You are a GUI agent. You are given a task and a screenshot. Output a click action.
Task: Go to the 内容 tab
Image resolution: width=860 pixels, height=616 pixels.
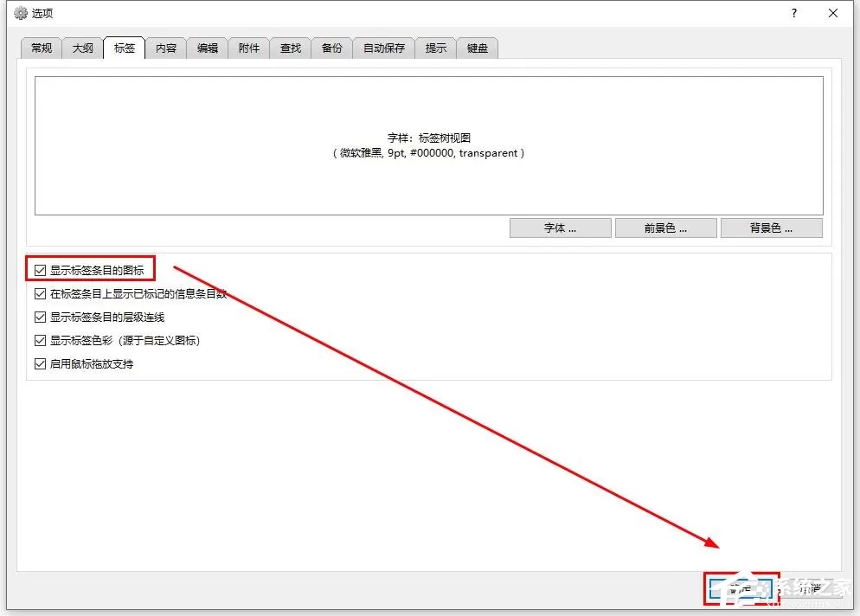pyautogui.click(x=165, y=48)
